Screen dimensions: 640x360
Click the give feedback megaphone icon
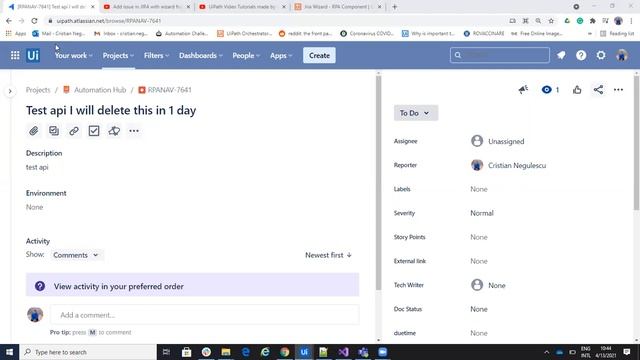(x=523, y=90)
